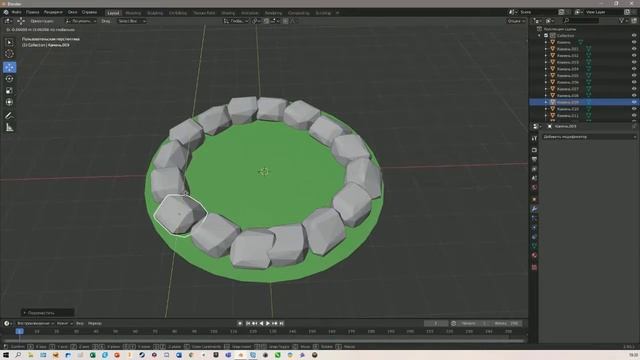The image size is (640, 360).
Task: Hide selected Камень.009 with its eye icon
Action: click(x=634, y=102)
